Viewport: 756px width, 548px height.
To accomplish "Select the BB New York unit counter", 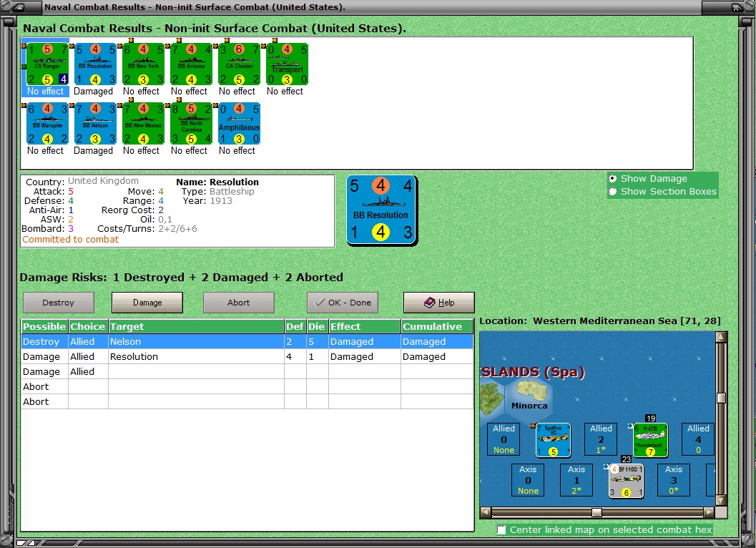I will [x=143, y=64].
